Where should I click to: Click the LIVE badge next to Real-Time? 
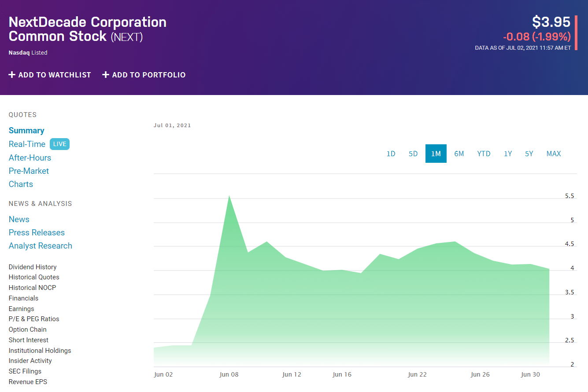point(59,144)
